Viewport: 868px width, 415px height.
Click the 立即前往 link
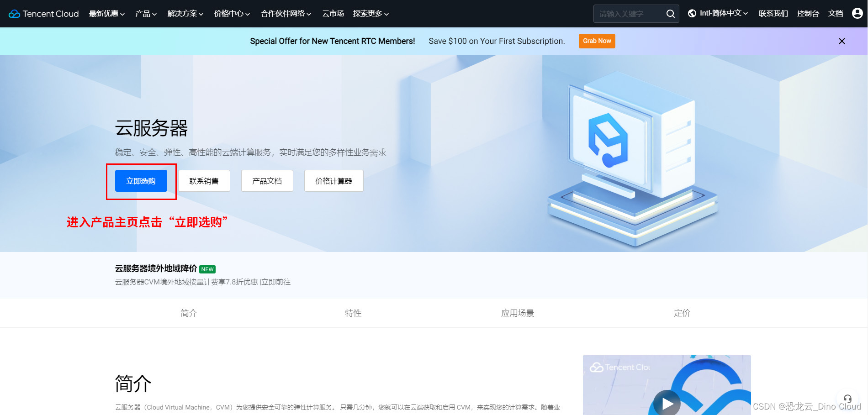click(276, 282)
